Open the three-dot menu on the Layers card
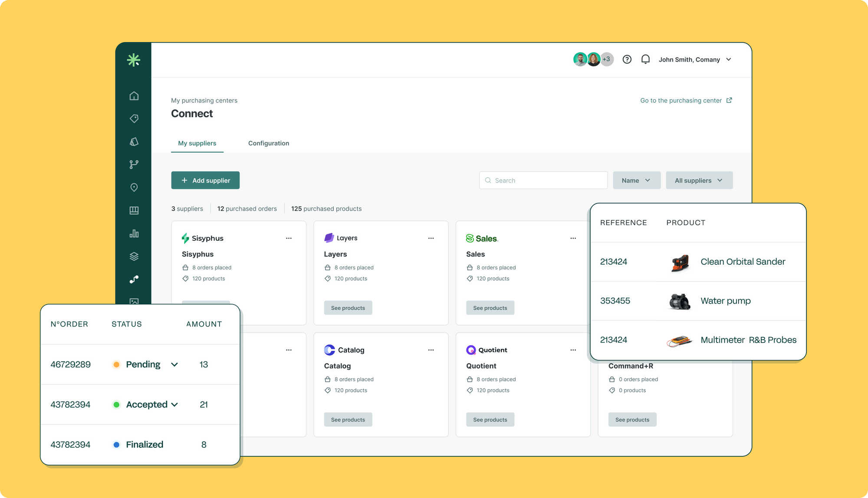Image resolution: width=868 pixels, height=498 pixels. pyautogui.click(x=431, y=238)
